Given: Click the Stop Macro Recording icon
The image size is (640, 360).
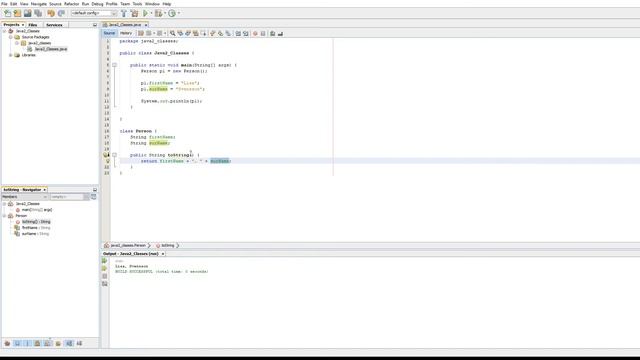Looking at the screenshot, I should [x=263, y=33].
